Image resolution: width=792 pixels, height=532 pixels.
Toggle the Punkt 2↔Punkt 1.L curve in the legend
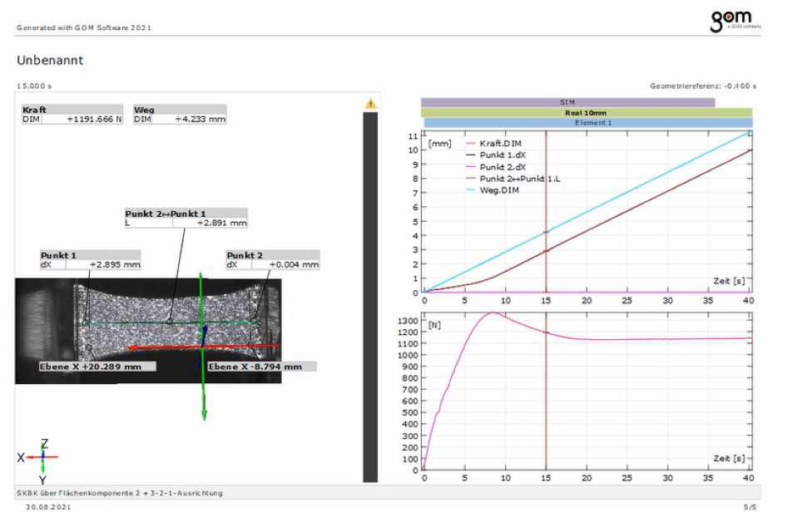[470, 176]
